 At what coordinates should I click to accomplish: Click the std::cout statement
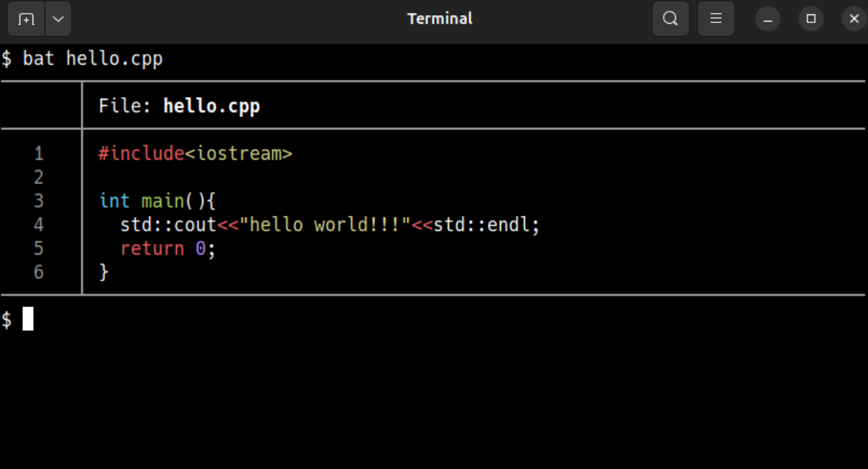168,224
